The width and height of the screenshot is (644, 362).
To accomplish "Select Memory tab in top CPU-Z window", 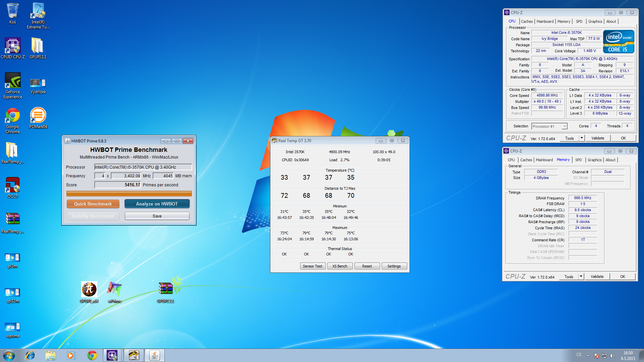I will pyautogui.click(x=564, y=21).
